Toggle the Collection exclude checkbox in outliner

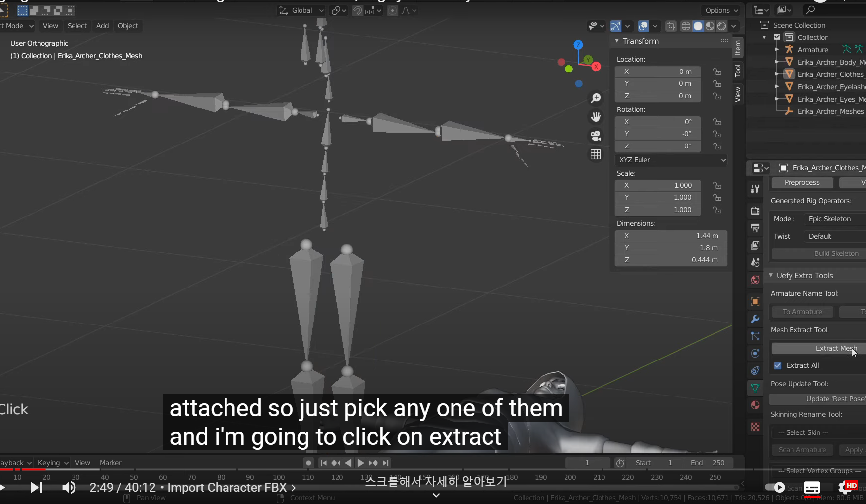click(x=777, y=37)
